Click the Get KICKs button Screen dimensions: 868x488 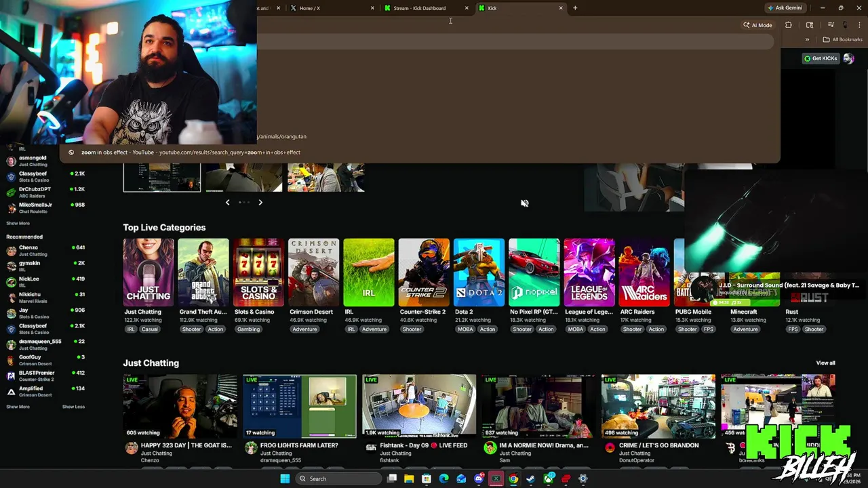821,58
